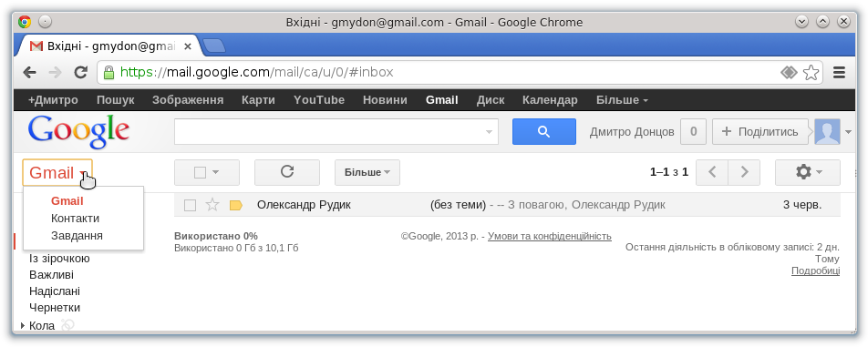Go back with the browser back arrow
Viewport: 868px width, 347px height.
(29, 72)
